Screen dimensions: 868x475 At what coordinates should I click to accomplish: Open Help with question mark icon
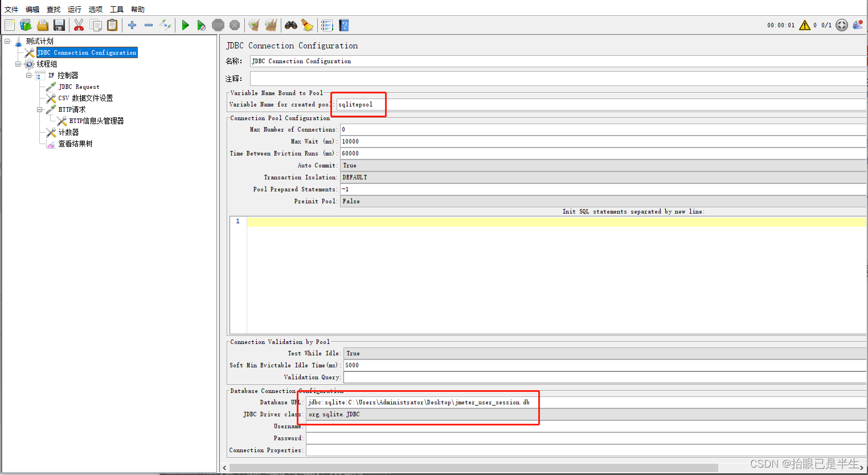coord(343,25)
